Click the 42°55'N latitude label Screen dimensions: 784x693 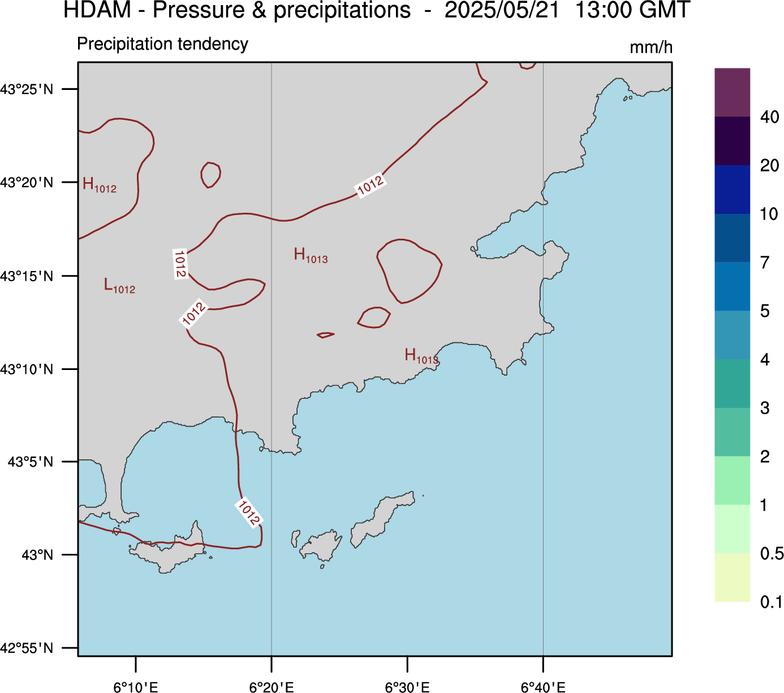coord(27,648)
